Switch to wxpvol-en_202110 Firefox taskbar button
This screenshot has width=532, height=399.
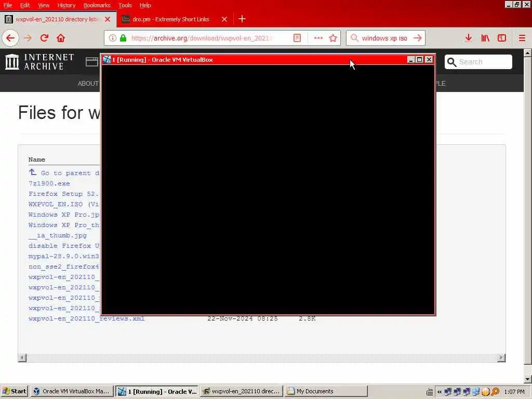point(241,392)
